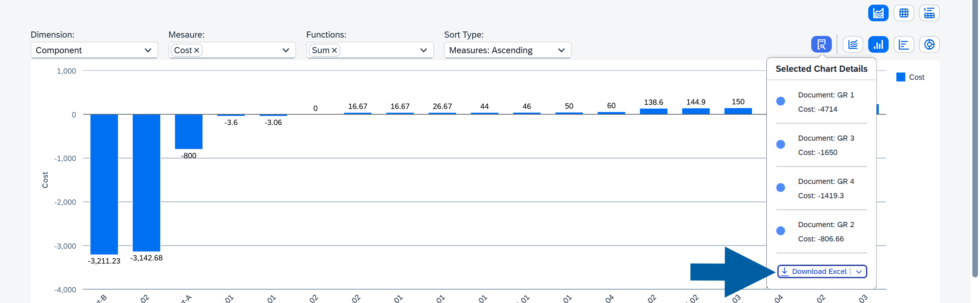This screenshot has width=980, height=303.
Task: Click the blue dot beside GR 1
Action: click(780, 101)
